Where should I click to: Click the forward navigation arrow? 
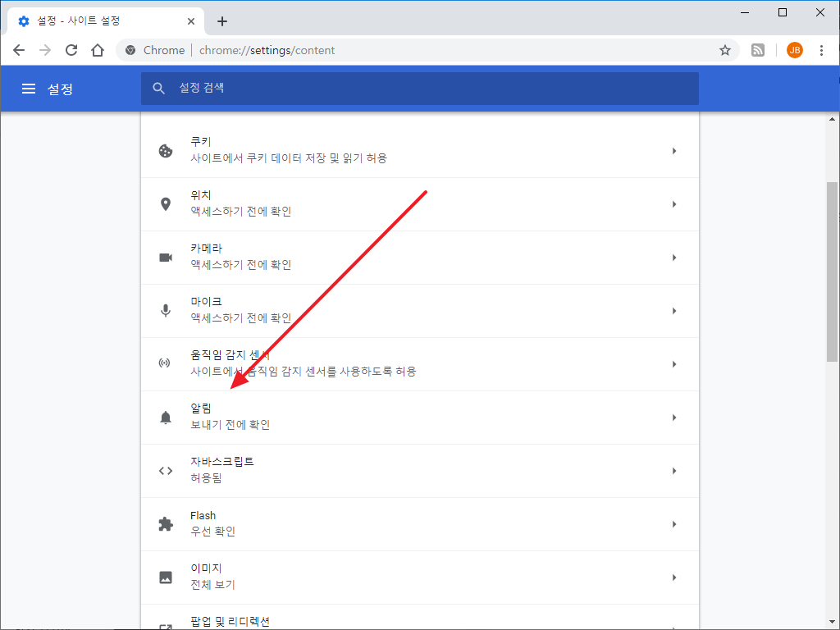pos(45,50)
